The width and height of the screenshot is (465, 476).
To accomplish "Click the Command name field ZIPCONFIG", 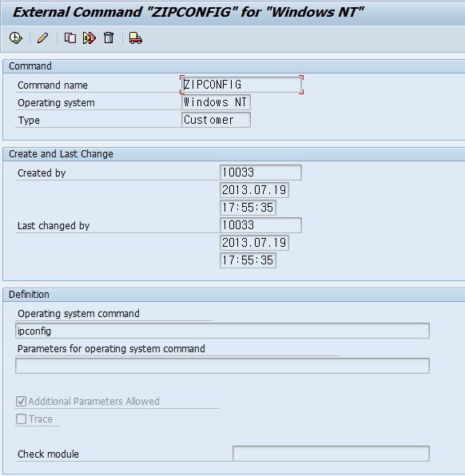I will [x=241, y=85].
